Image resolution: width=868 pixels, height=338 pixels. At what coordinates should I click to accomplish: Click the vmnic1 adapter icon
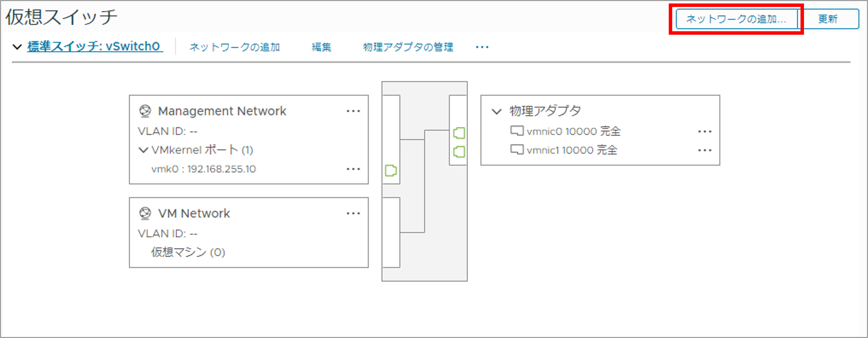pyautogui.click(x=517, y=150)
